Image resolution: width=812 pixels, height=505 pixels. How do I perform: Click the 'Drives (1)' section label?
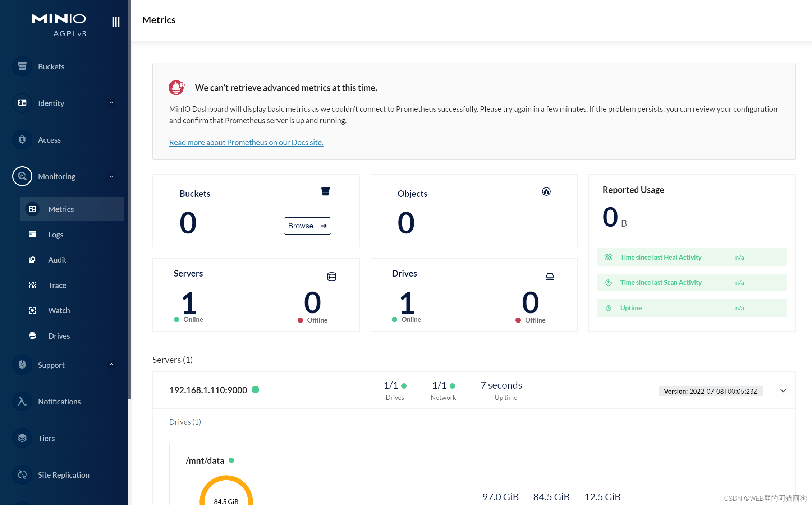185,422
